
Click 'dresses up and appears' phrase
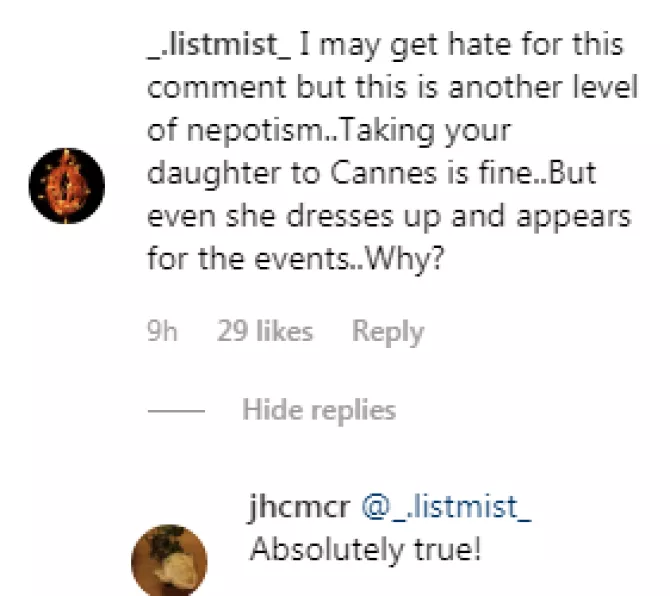coord(458,217)
